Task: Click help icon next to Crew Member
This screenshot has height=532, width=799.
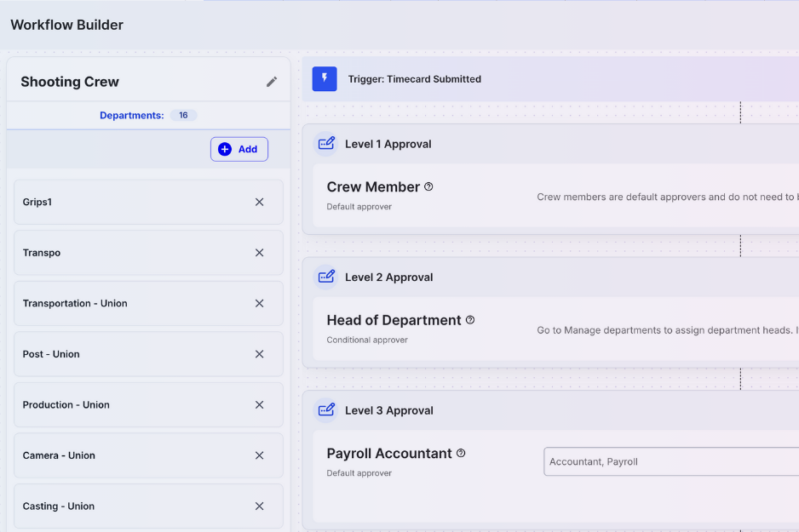Action: 428,186
